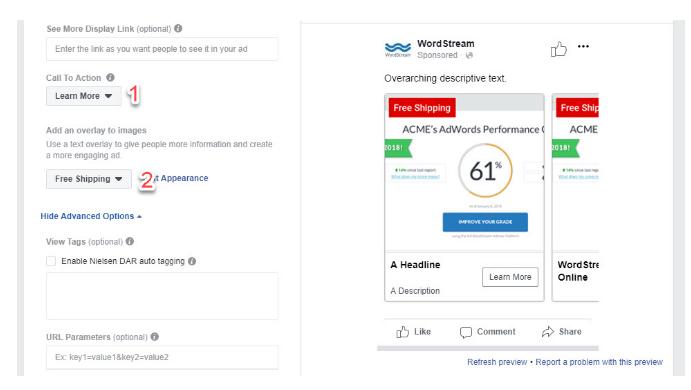691x390 pixels.
Task: Click the URL Parameters input field
Action: [162, 357]
